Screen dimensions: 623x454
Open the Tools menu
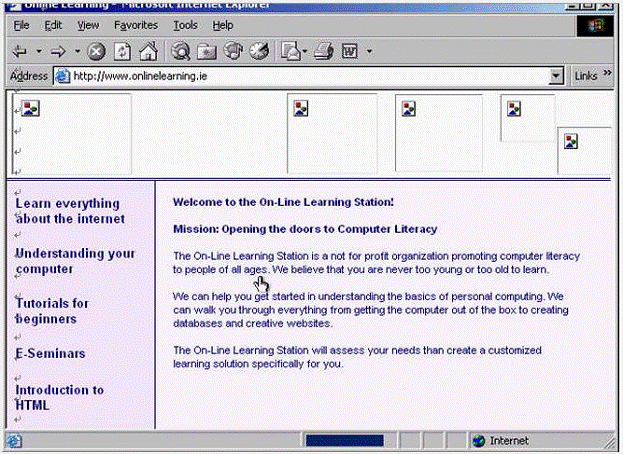click(185, 24)
